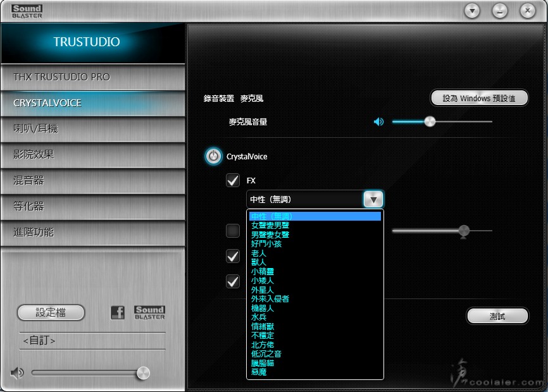This screenshot has width=548, height=392.
Task: Open the 喇叭/耳機 settings page
Action: 92,129
